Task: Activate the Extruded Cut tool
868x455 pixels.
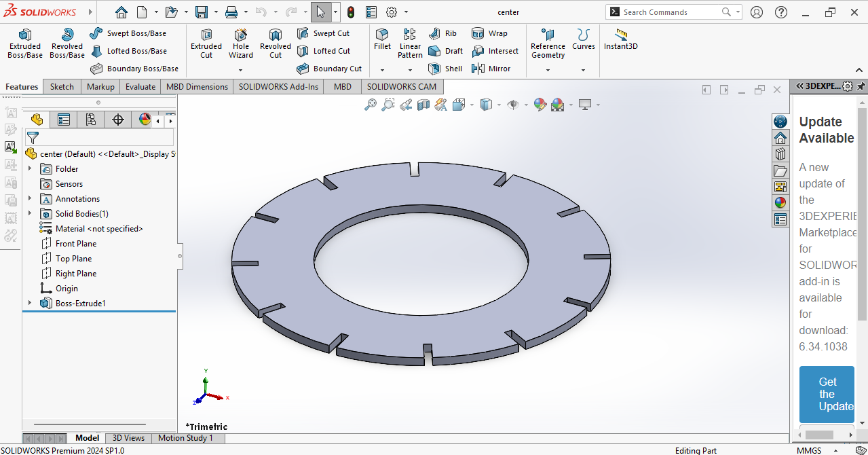Action: tap(206, 44)
